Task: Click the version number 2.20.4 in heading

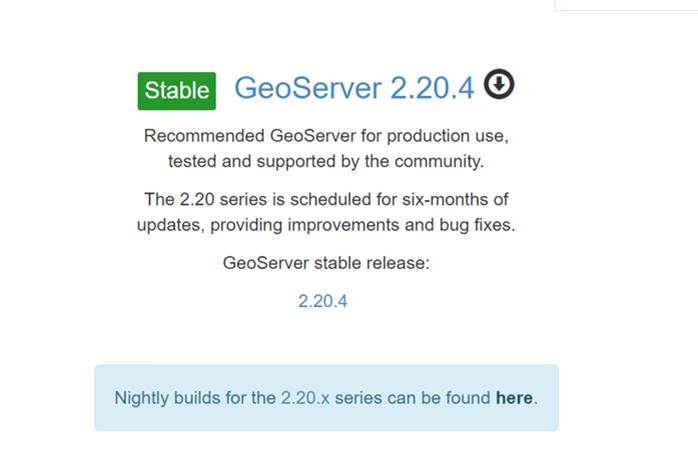Action: pyautogui.click(x=432, y=88)
